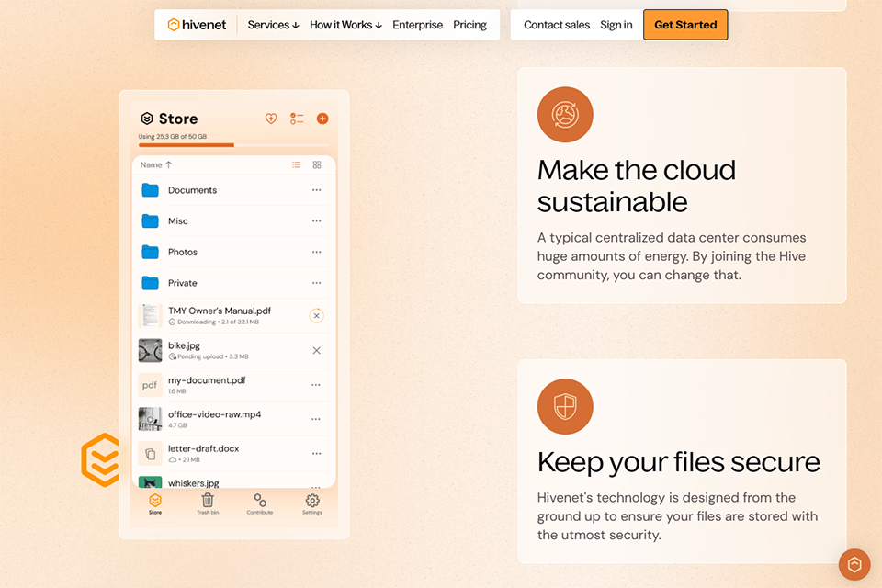Expand the How it Works menu
882x588 pixels.
click(x=346, y=25)
